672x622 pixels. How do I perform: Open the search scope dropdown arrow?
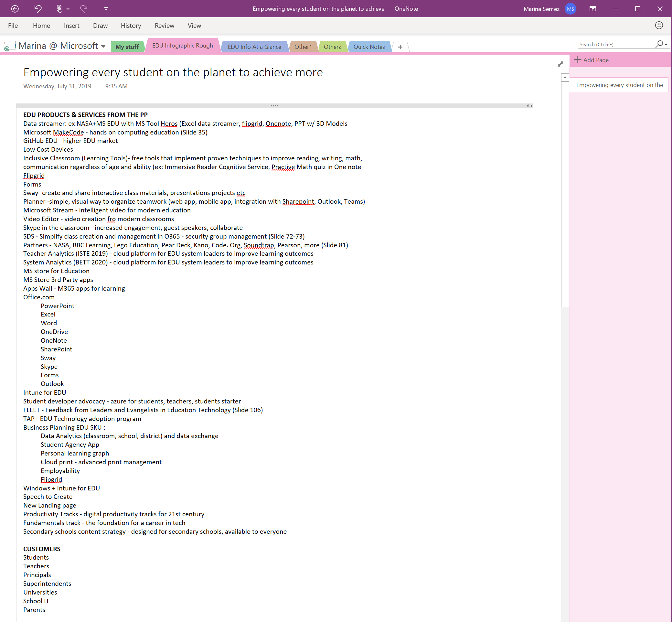tap(666, 44)
